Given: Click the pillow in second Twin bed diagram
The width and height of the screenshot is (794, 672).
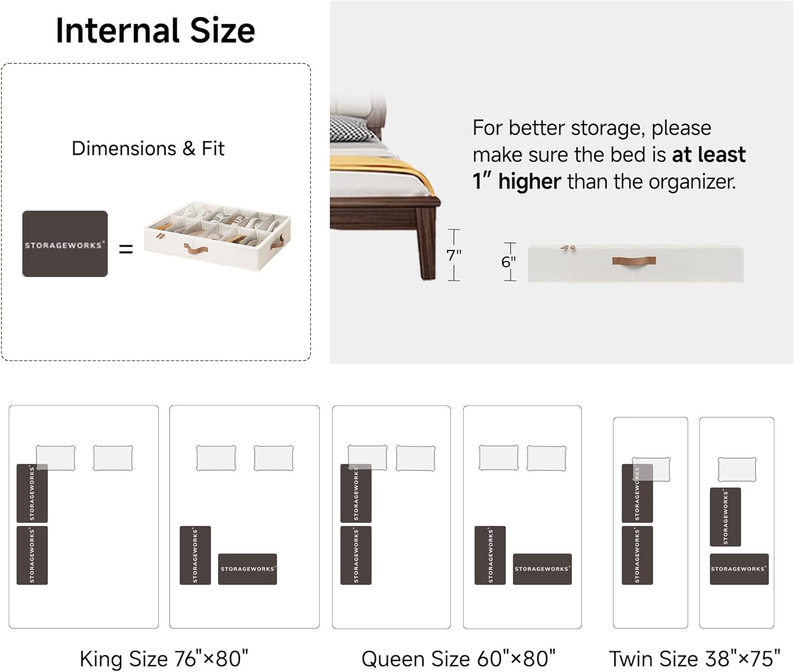Looking at the screenshot, I should pyautogui.click(x=737, y=470).
